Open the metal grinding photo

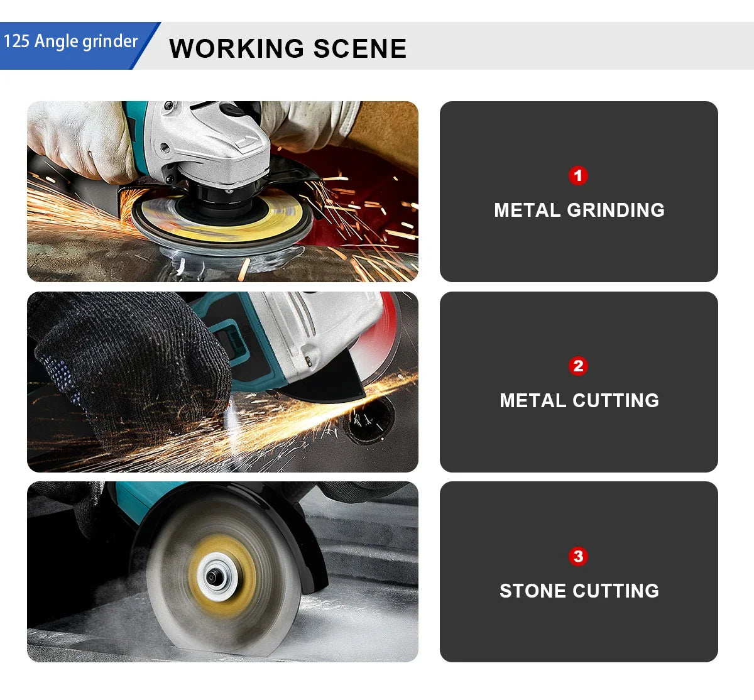(222, 192)
